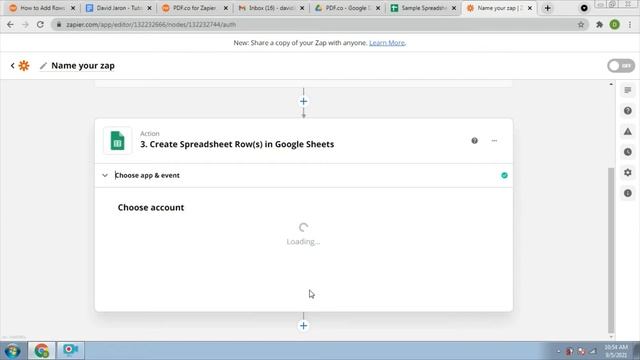Open the step's three-dot options menu

[x=494, y=141]
